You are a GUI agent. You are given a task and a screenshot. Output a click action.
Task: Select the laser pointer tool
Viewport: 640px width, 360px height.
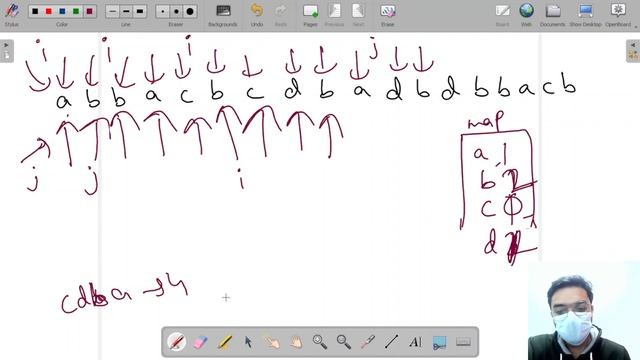coord(367,342)
